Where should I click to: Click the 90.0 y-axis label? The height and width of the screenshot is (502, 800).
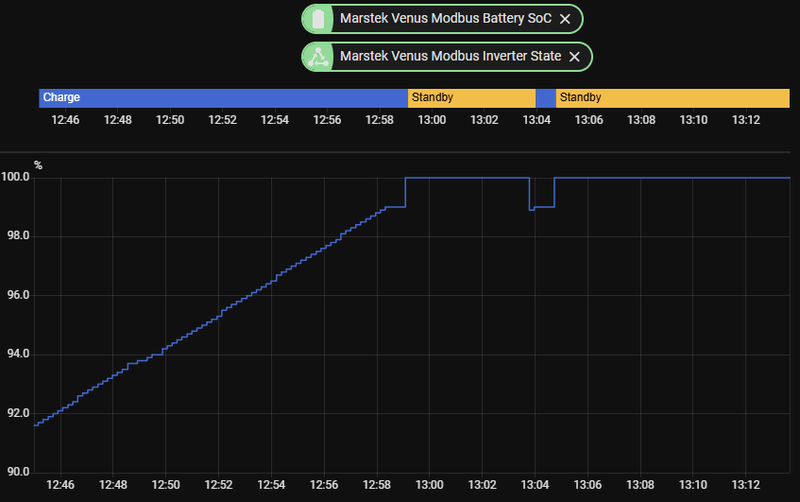[x=18, y=472]
